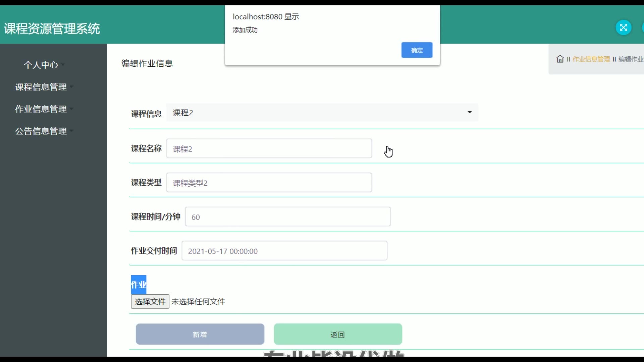Viewport: 644px width, 362px height.
Task: Open the 个人中心 sidebar menu
Action: pyautogui.click(x=41, y=65)
